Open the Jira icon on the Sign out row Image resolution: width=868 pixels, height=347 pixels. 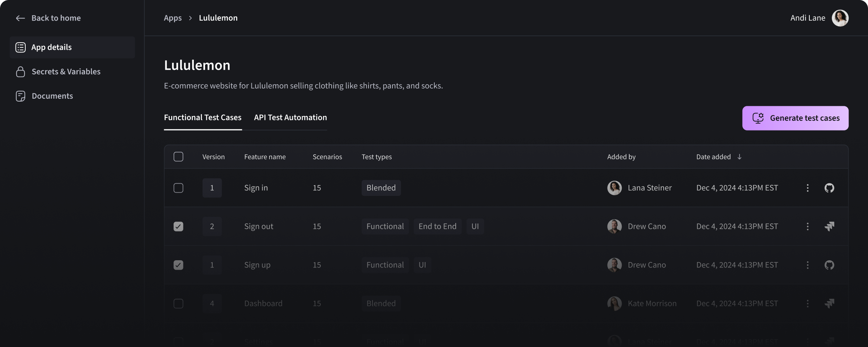[829, 226]
